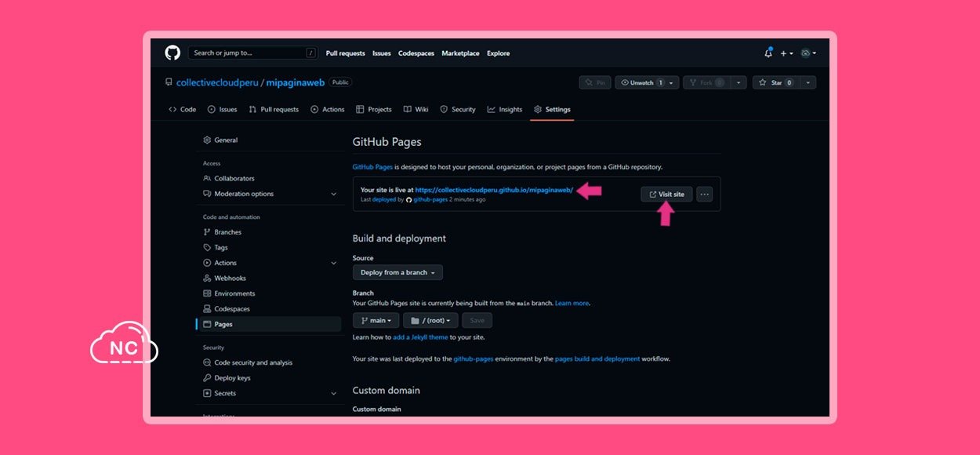980x455 pixels.
Task: Pin the repository with Pin button
Action: [x=595, y=82]
